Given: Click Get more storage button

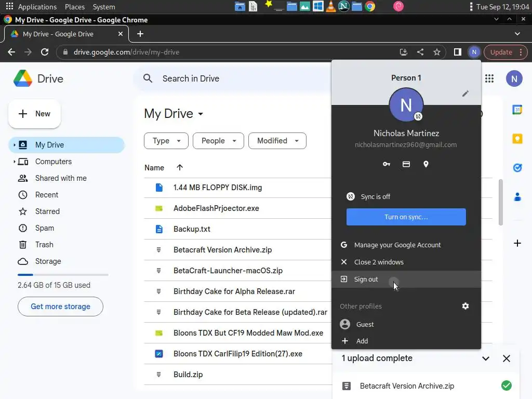Looking at the screenshot, I should pyautogui.click(x=60, y=307).
